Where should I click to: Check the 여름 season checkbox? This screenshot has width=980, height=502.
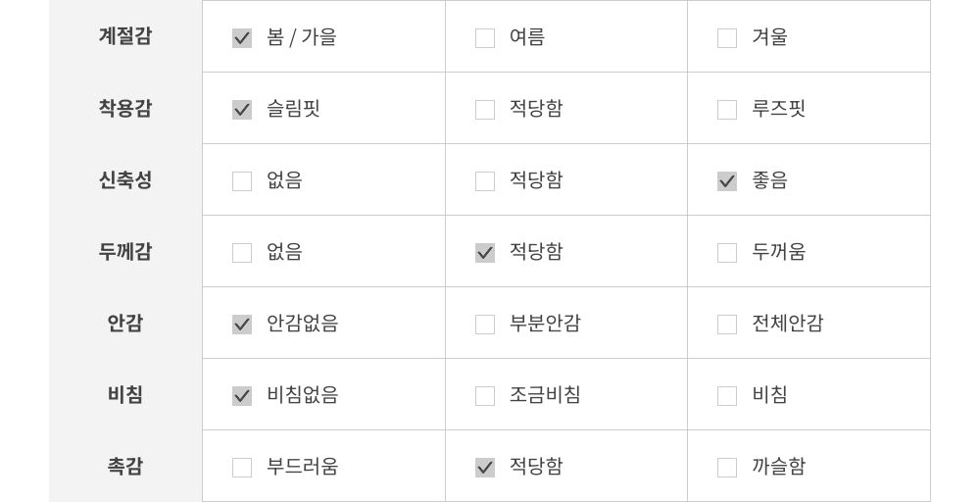(485, 38)
